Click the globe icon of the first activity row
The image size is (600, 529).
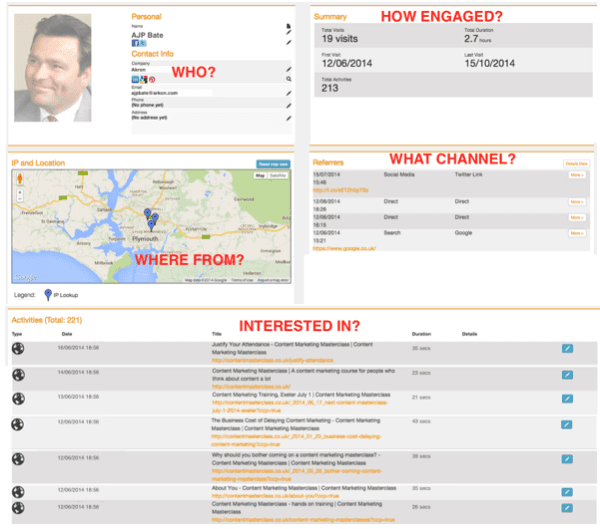pos(17,349)
